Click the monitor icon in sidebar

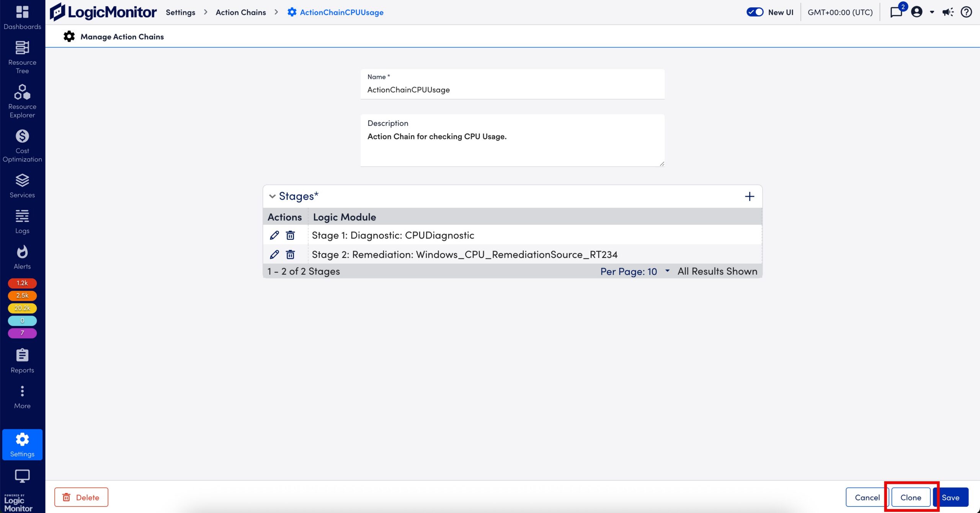click(x=22, y=476)
